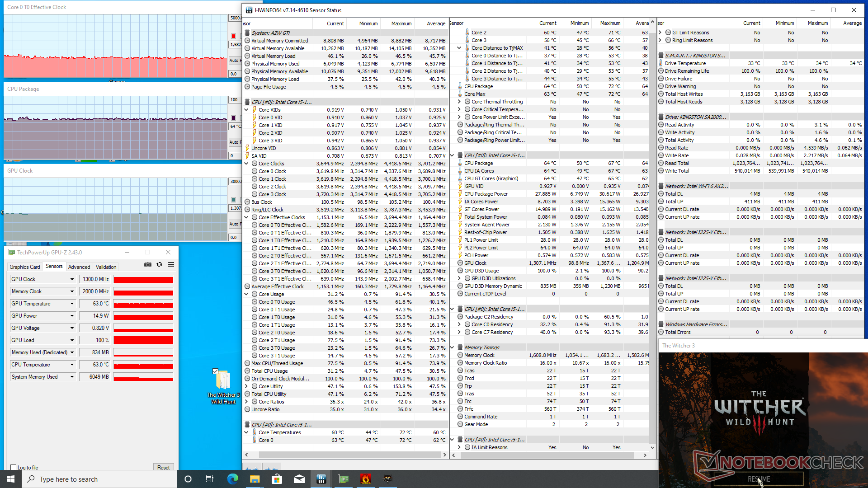Viewport: 868px width, 488px height.
Task: Expand the IA Limit Reasons group
Action: coord(459,447)
